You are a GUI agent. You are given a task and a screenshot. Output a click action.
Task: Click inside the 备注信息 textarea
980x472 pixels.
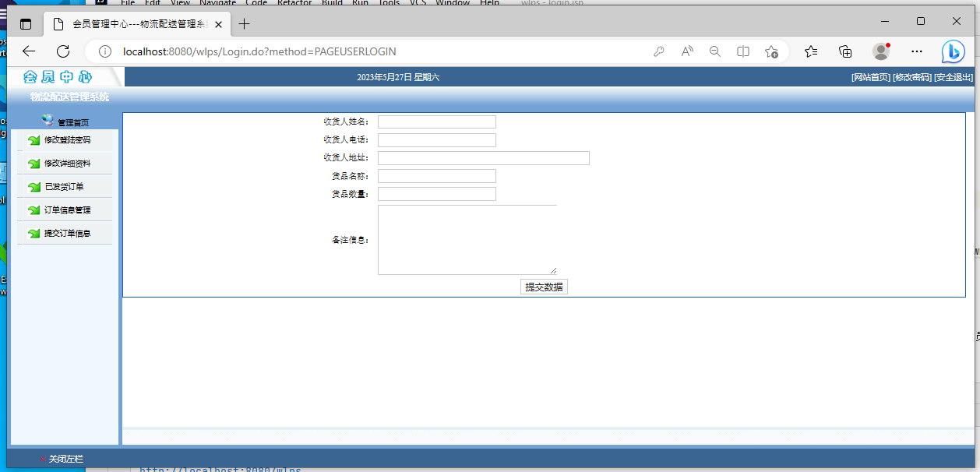point(467,240)
